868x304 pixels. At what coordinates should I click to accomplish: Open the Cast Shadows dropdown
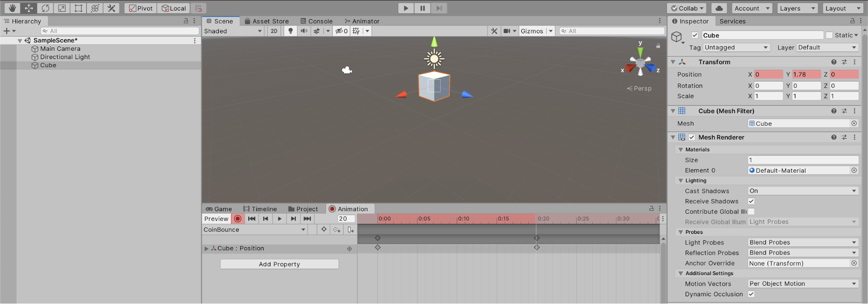[x=803, y=191]
